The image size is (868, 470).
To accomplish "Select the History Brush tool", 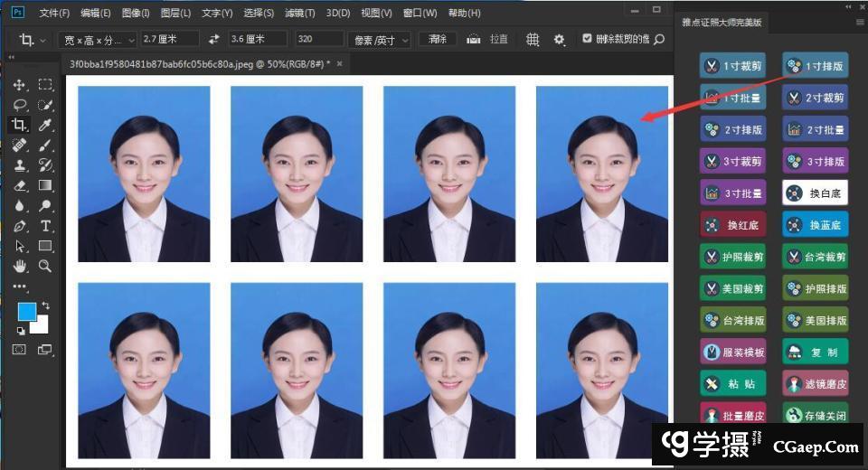I will (45, 165).
